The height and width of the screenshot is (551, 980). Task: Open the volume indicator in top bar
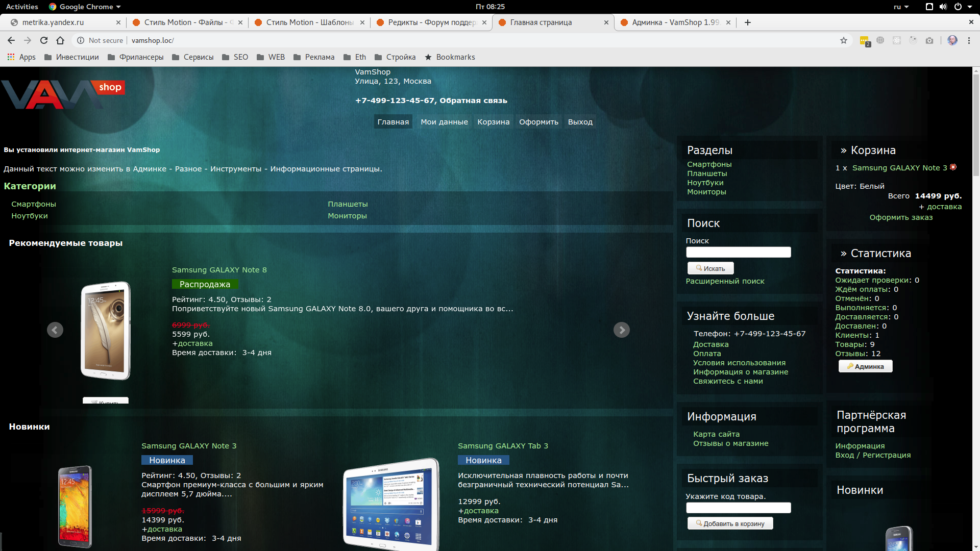pos(943,7)
